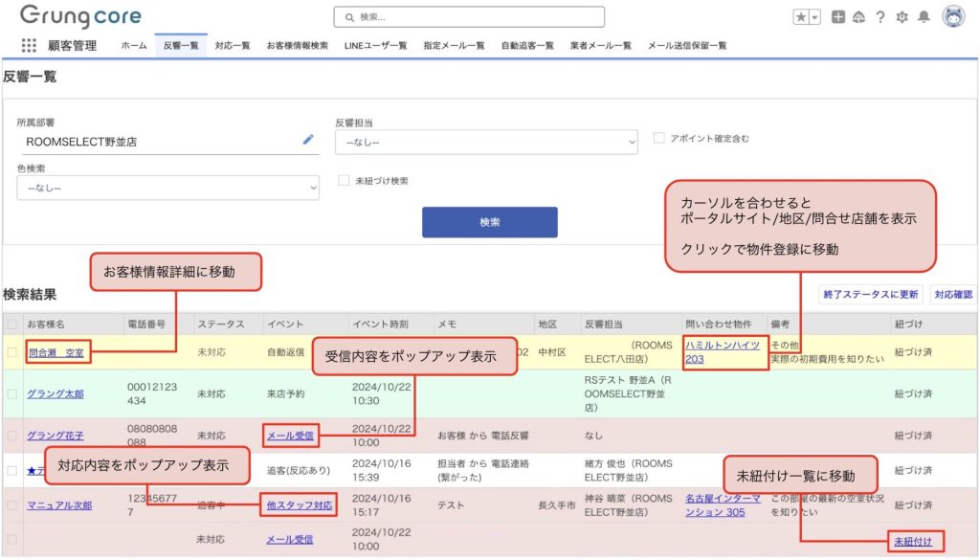980x560 pixels.
Task: Open the 未紐付け link in the last row
Action: click(913, 541)
